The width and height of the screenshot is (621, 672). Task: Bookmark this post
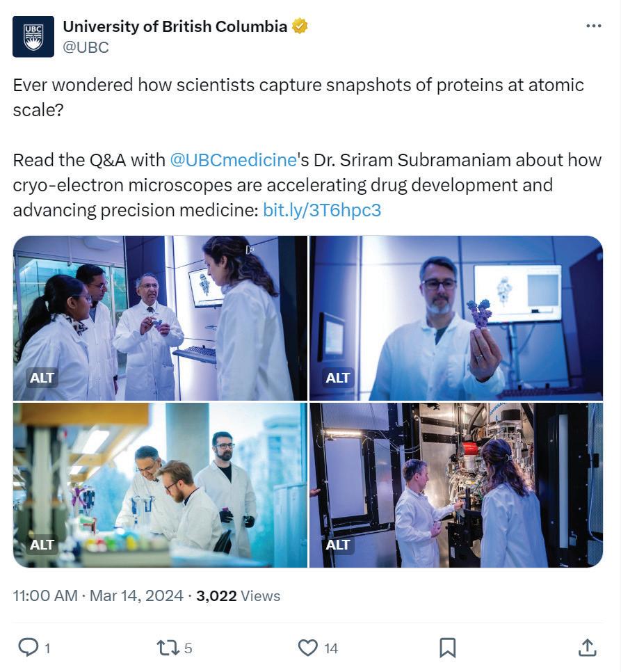point(448,648)
